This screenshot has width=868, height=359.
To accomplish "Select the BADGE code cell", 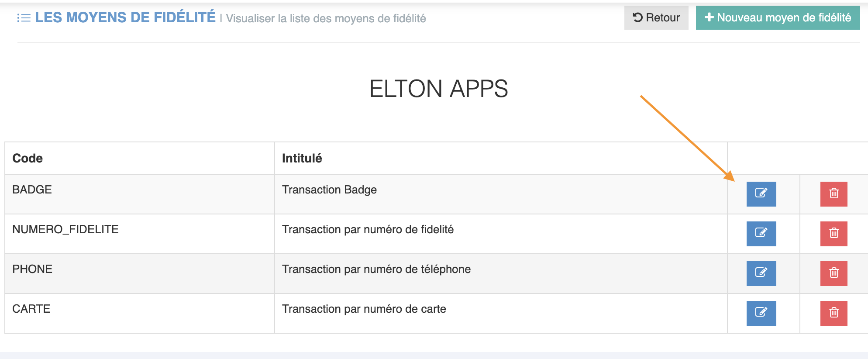I will pyautogui.click(x=32, y=190).
